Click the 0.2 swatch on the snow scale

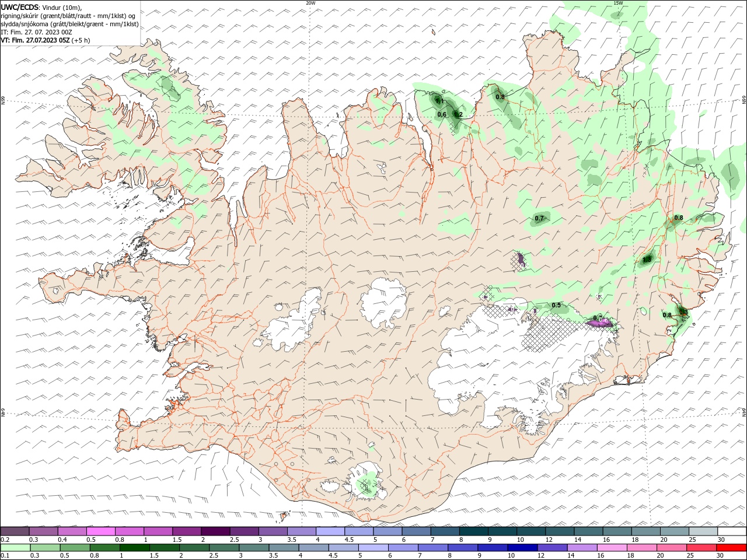coord(15,531)
